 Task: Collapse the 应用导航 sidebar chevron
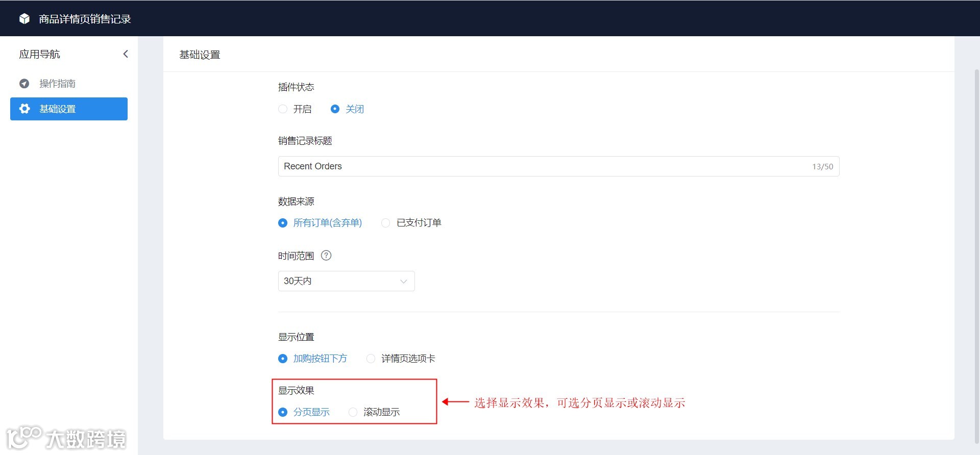click(x=126, y=54)
